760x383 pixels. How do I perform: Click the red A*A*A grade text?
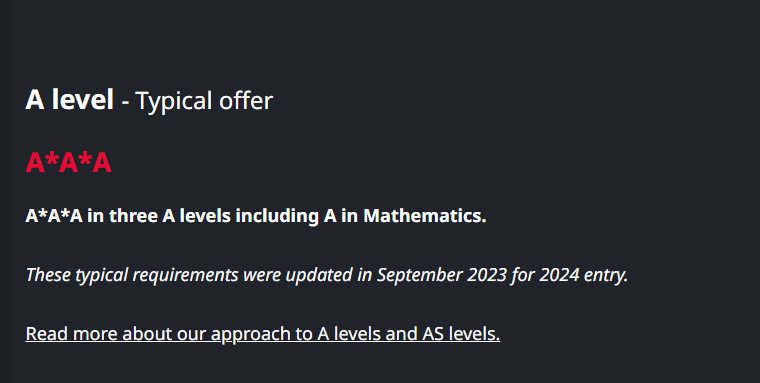tap(68, 162)
